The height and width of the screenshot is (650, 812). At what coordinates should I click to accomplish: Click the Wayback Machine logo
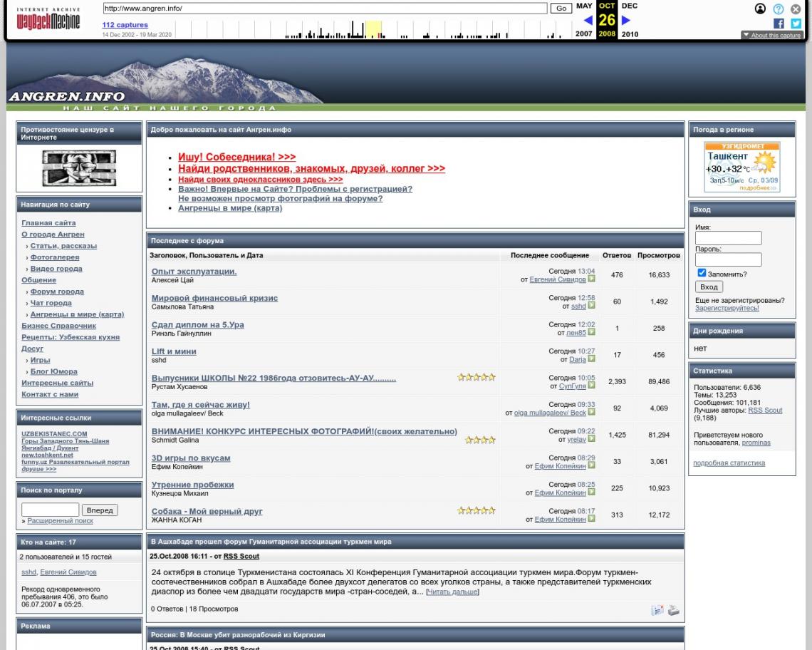coord(48,19)
